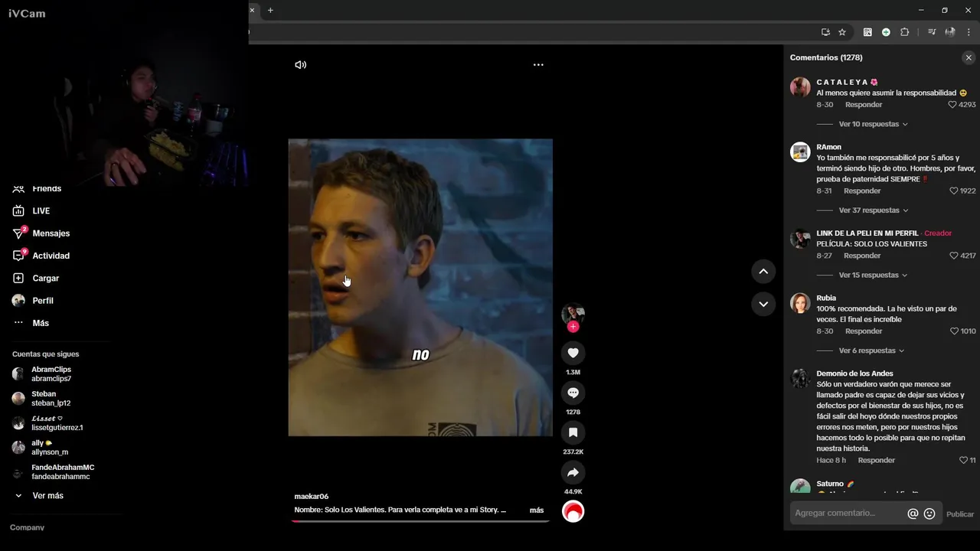Expand Ver 10 respuestas
This screenshot has width=980, height=551.
(x=873, y=124)
